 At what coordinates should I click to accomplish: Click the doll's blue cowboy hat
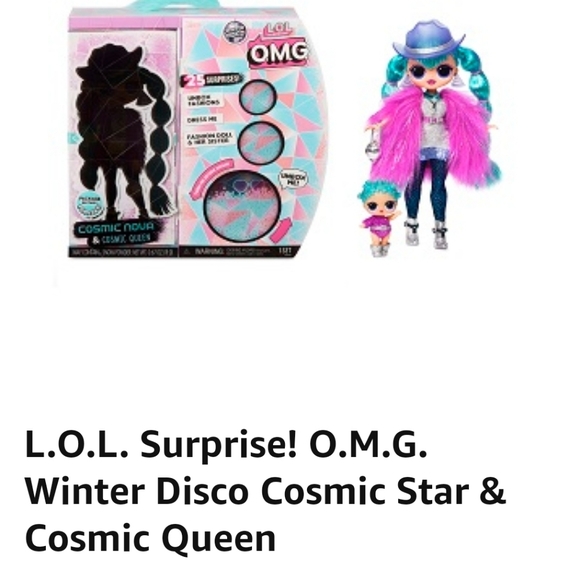[429, 42]
